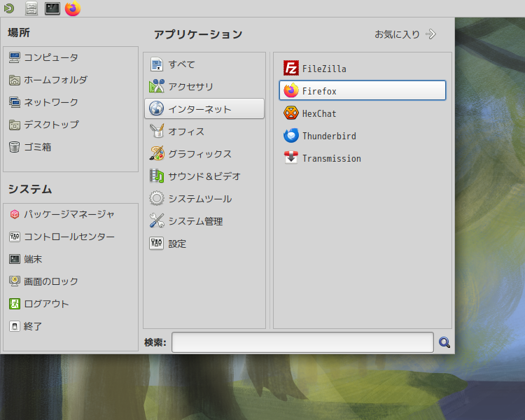Click the ログアウト logout icon

pos(15,304)
